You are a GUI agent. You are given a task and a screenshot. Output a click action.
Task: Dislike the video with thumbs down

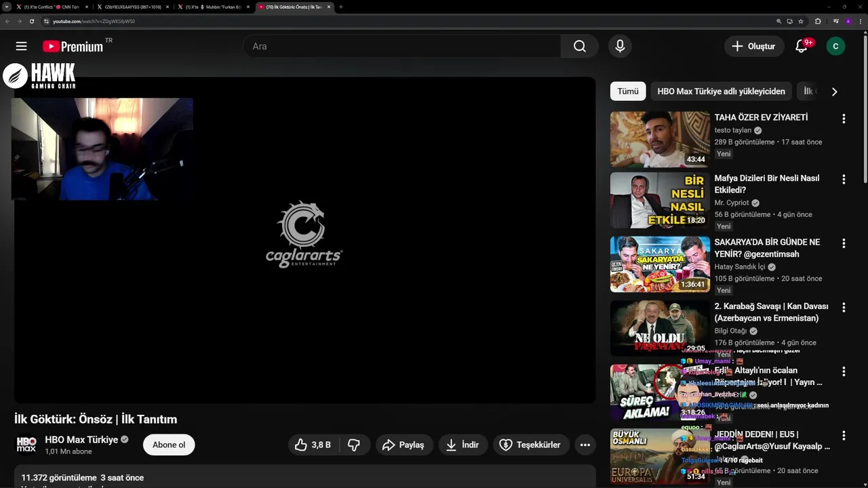coord(353,445)
